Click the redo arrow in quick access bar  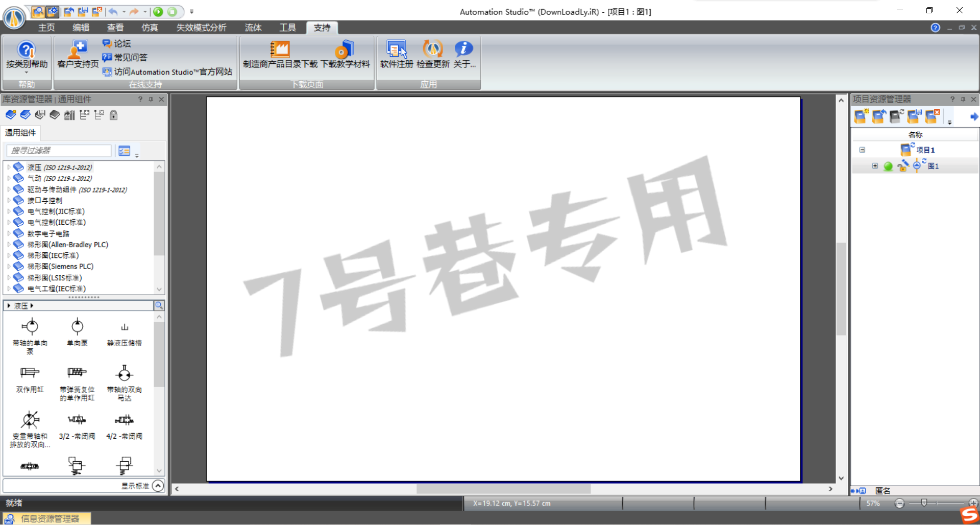(x=134, y=11)
